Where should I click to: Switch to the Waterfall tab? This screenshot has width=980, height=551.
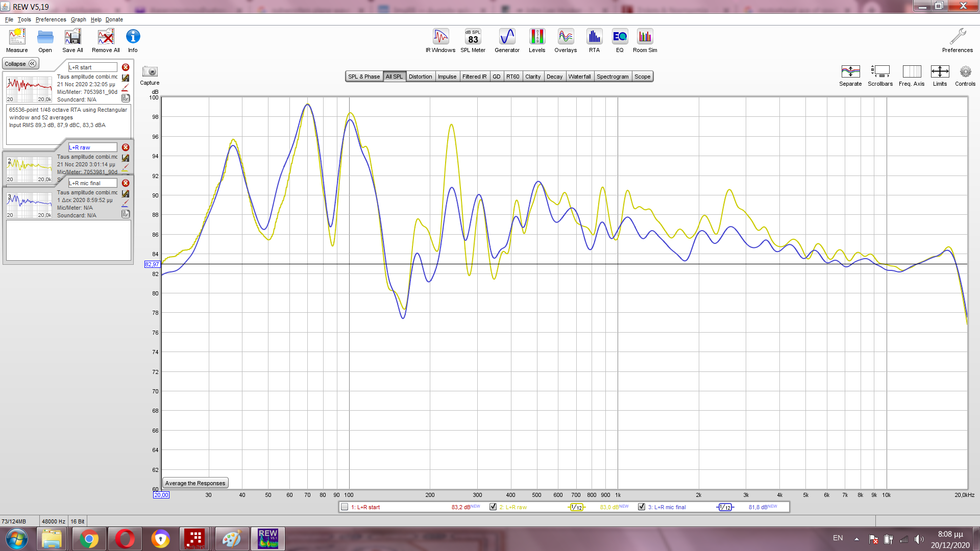[x=579, y=77]
